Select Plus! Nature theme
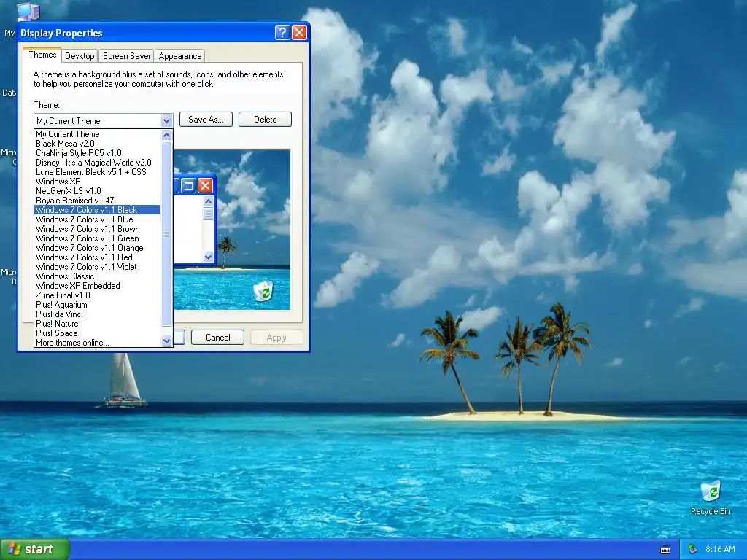This screenshot has width=747, height=560. [x=98, y=324]
